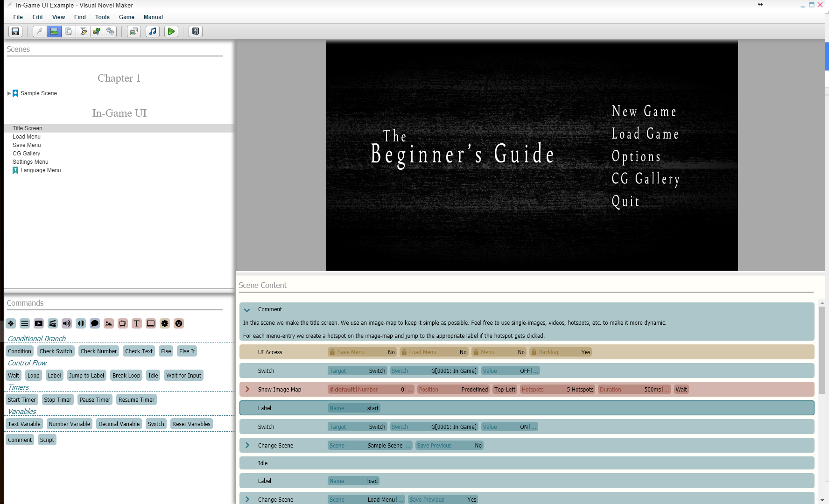Select the Title Screen scene
The width and height of the screenshot is (829, 504).
point(119,128)
